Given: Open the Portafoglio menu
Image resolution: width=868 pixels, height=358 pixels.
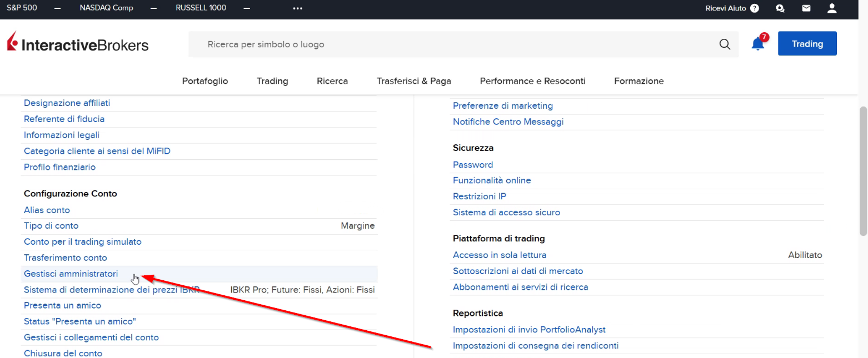Looking at the screenshot, I should pos(205,81).
